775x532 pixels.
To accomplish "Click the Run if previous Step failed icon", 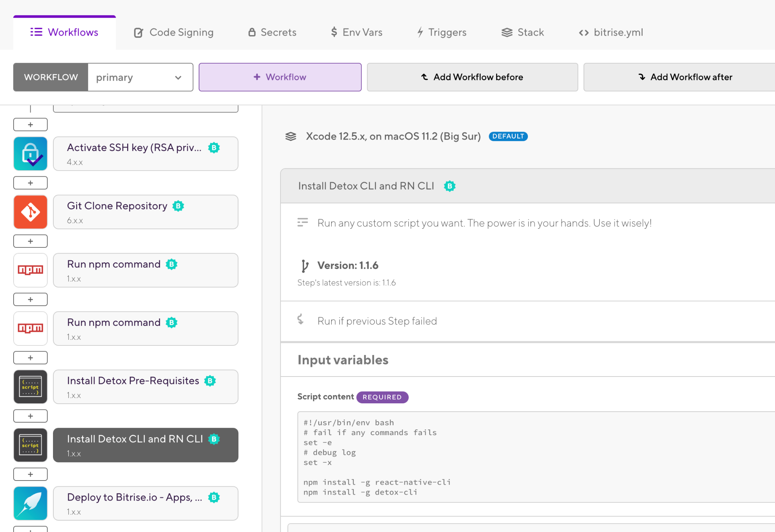I will tap(300, 319).
